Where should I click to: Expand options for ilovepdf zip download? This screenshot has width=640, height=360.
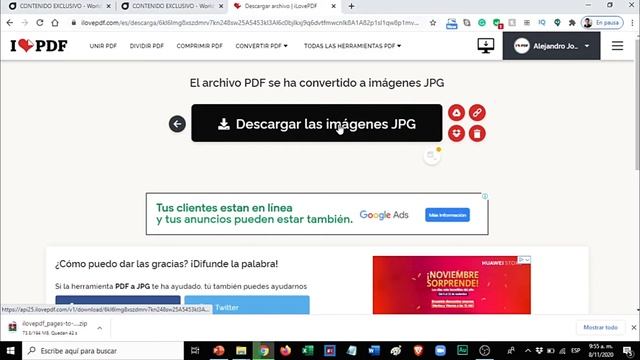(100, 328)
